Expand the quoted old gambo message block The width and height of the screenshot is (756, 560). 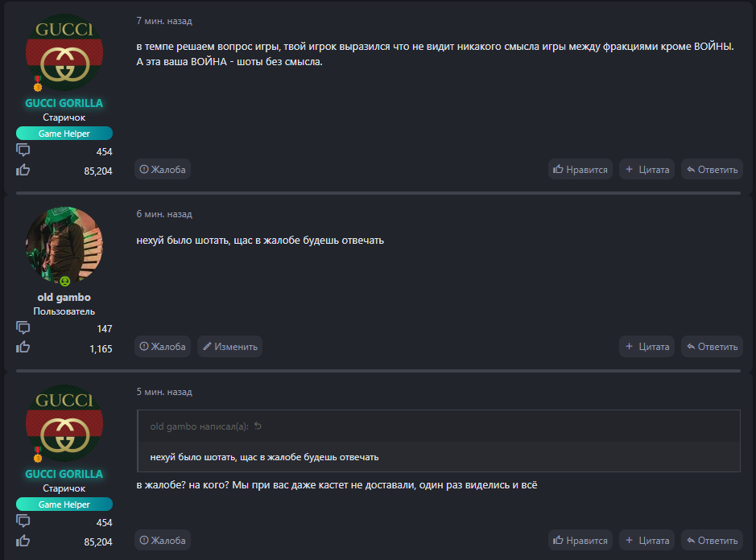point(438,457)
